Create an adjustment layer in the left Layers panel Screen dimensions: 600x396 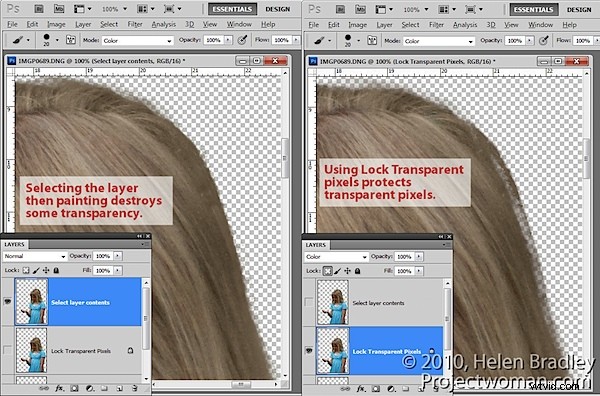pyautogui.click(x=90, y=388)
